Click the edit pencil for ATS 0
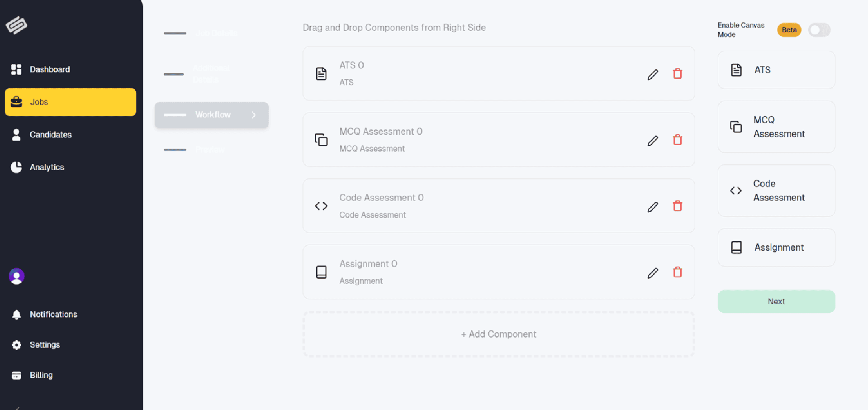This screenshot has width=868, height=410. pyautogui.click(x=652, y=74)
